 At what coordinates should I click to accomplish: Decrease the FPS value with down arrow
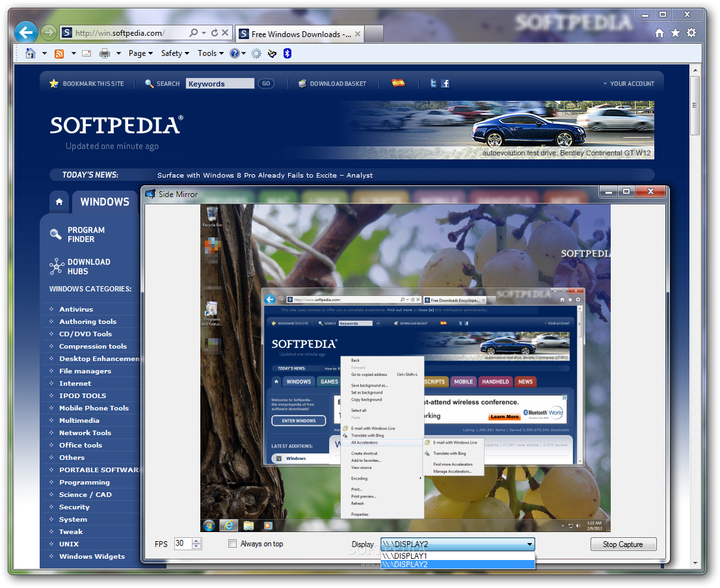(x=196, y=546)
